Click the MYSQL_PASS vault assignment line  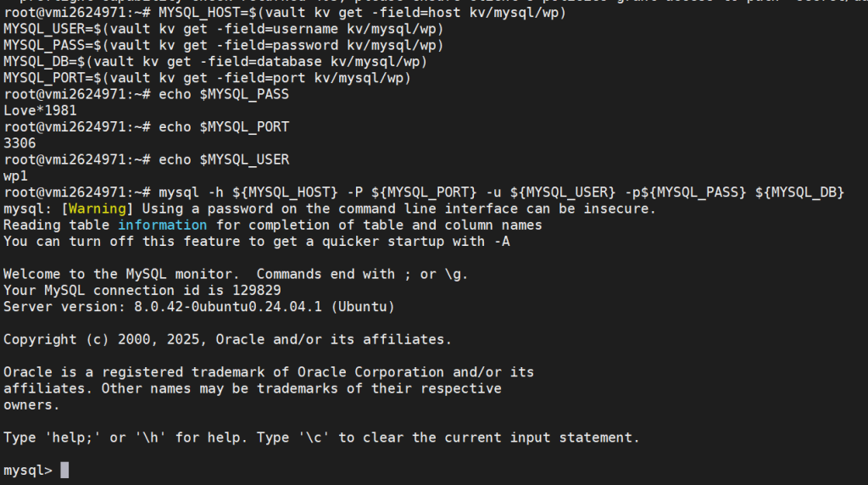pos(224,46)
